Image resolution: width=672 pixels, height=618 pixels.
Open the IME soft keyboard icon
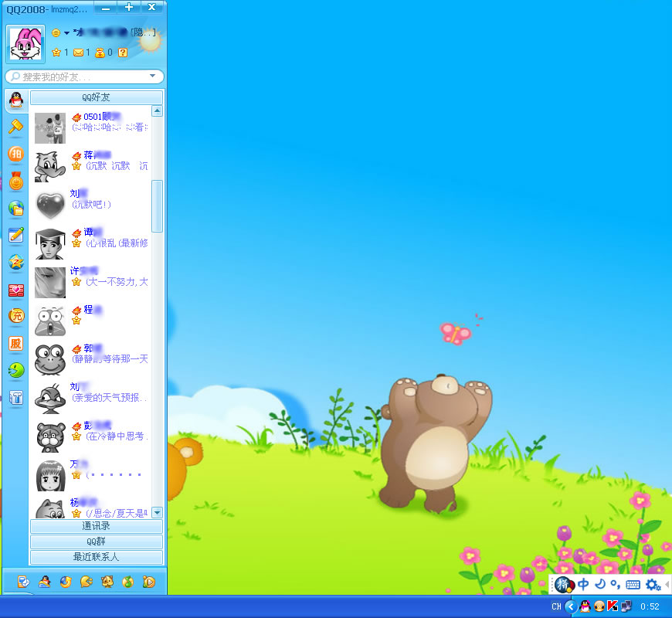pyautogui.click(x=633, y=585)
